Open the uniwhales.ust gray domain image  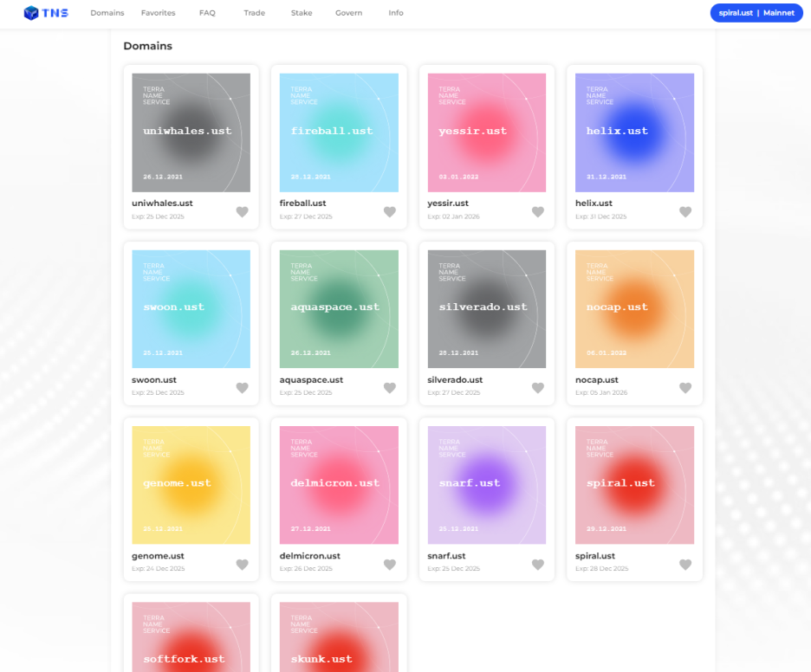191,132
